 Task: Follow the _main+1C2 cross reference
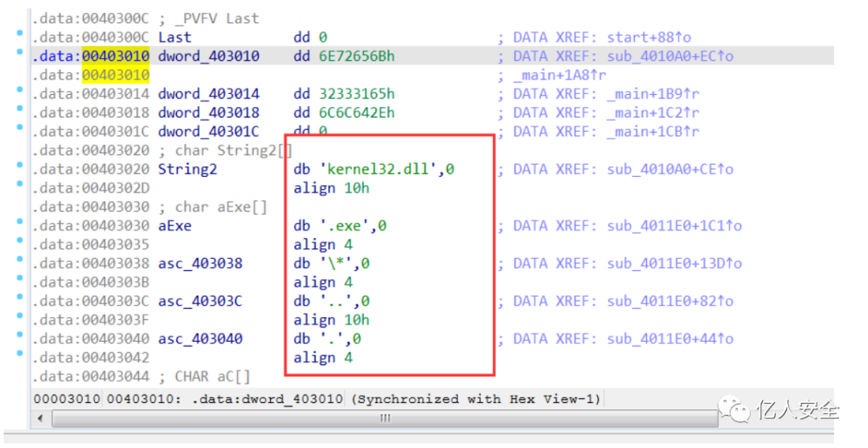pyautogui.click(x=653, y=113)
